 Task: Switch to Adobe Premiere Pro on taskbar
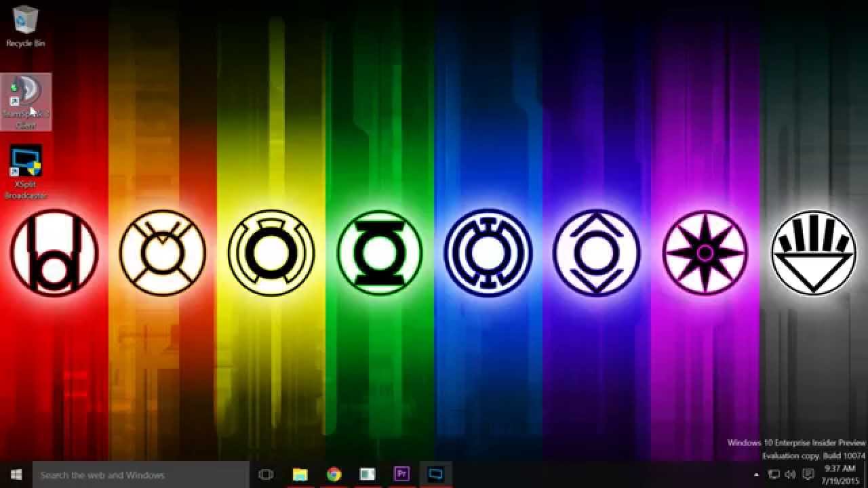pyautogui.click(x=401, y=474)
